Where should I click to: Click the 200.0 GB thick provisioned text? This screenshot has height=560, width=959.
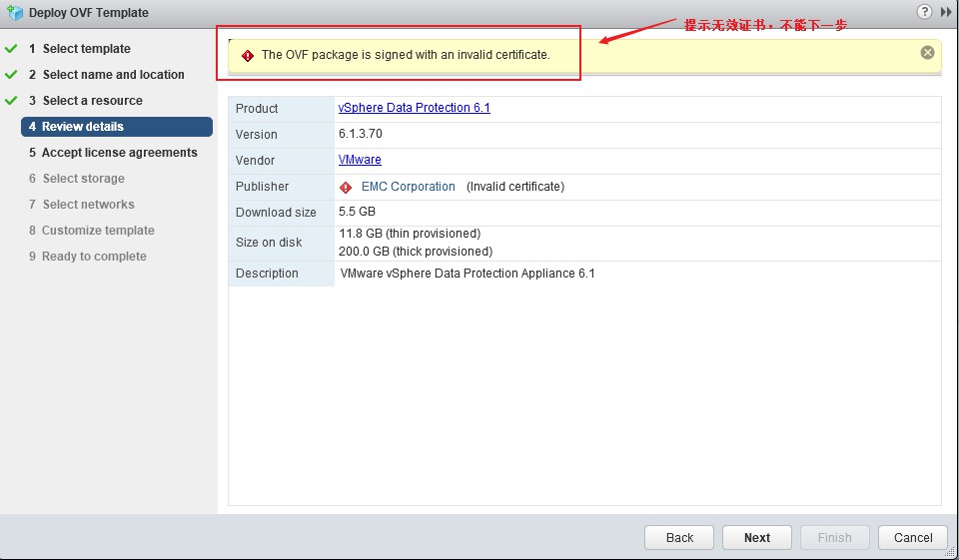pyautogui.click(x=416, y=252)
